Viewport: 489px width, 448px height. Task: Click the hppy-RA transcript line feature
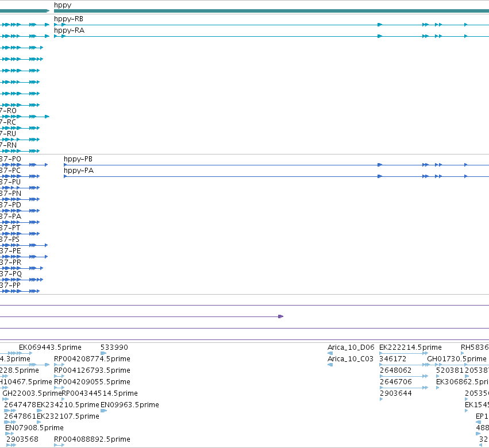click(271, 36)
